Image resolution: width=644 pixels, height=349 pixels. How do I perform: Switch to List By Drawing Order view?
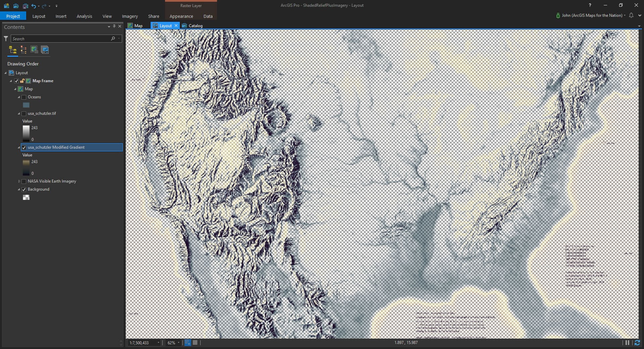coord(13,50)
